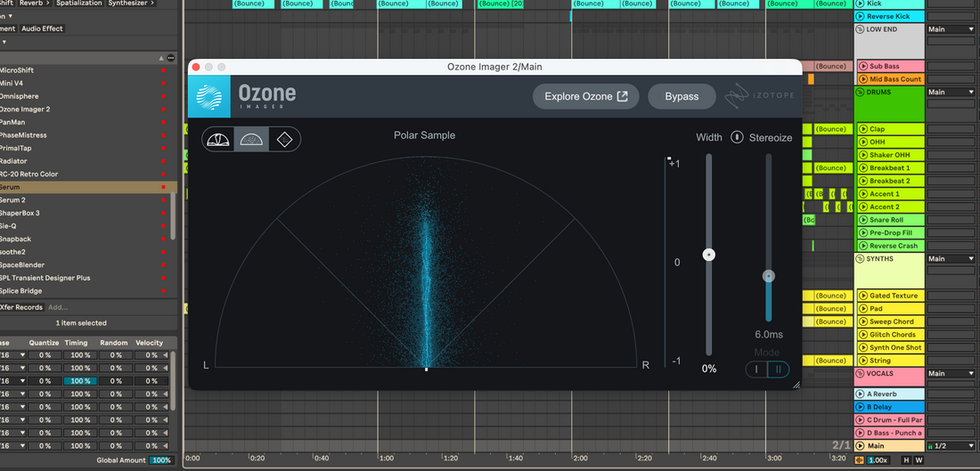
Task: Click the Pad track launch button
Action: [x=863, y=309]
